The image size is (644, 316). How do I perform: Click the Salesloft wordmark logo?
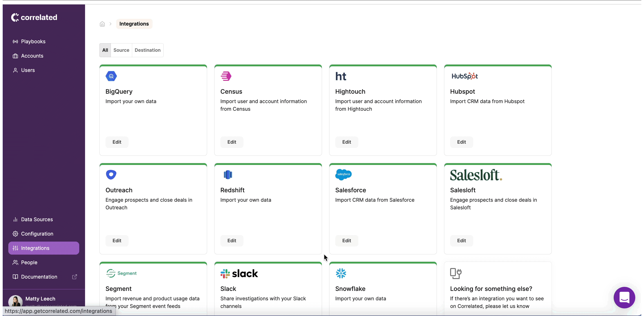476,175
